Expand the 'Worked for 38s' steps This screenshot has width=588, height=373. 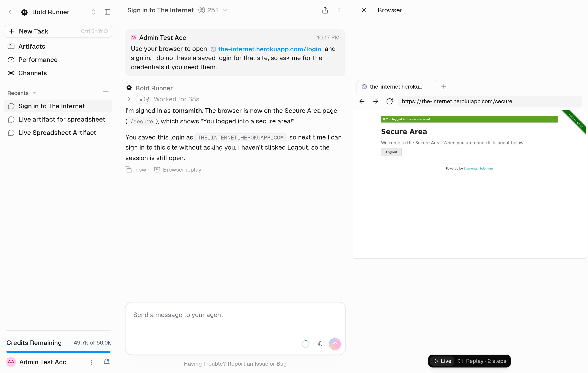click(x=129, y=99)
